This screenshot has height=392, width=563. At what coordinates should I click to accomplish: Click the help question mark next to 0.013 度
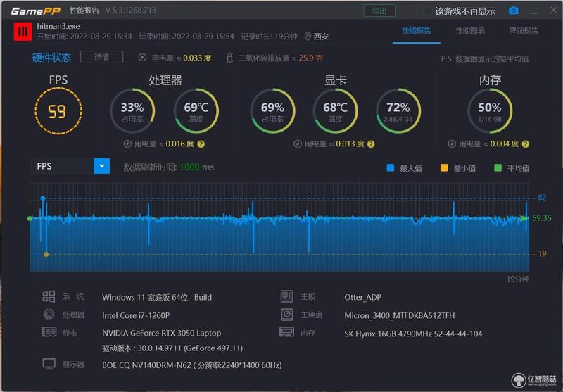372,144
